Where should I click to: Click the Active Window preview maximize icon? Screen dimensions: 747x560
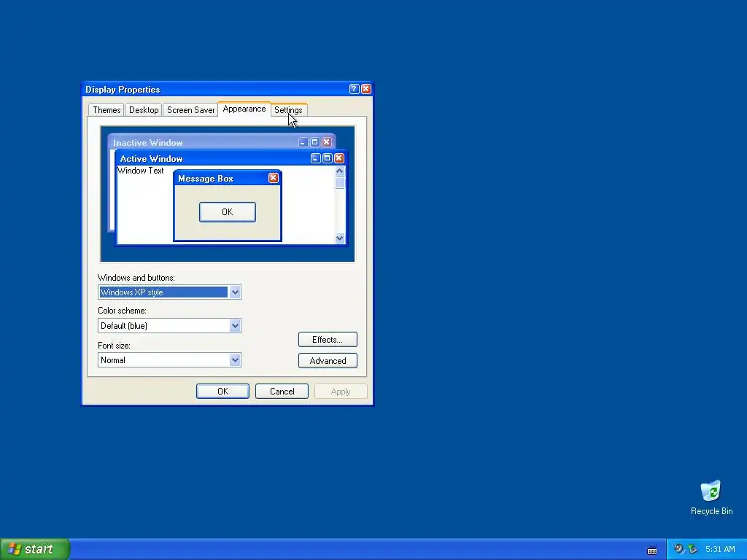328,158
